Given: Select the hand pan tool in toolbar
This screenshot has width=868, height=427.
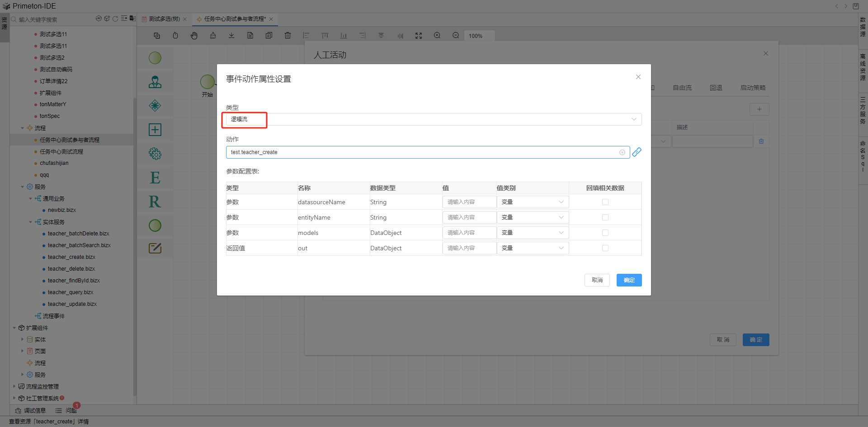Looking at the screenshot, I should (x=194, y=36).
